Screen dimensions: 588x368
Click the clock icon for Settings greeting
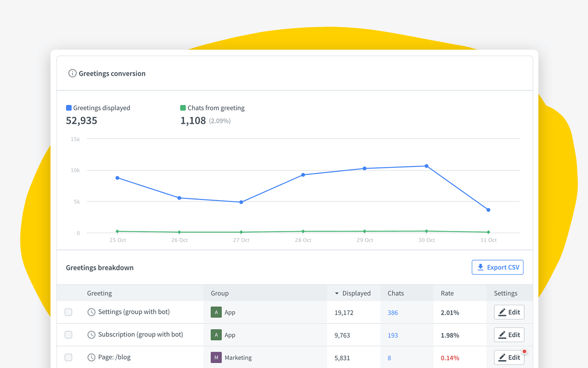click(91, 312)
